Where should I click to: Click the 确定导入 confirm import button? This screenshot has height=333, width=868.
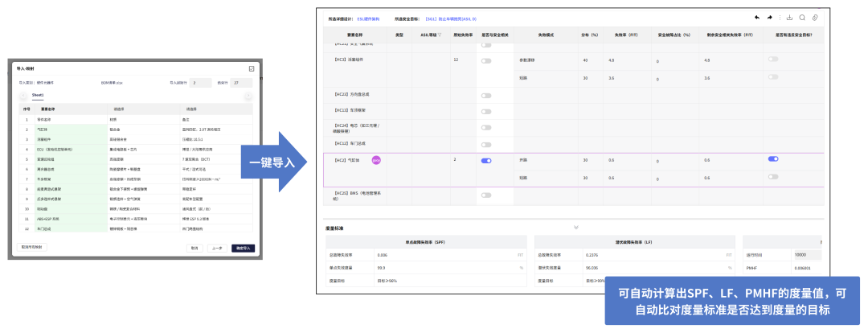244,249
